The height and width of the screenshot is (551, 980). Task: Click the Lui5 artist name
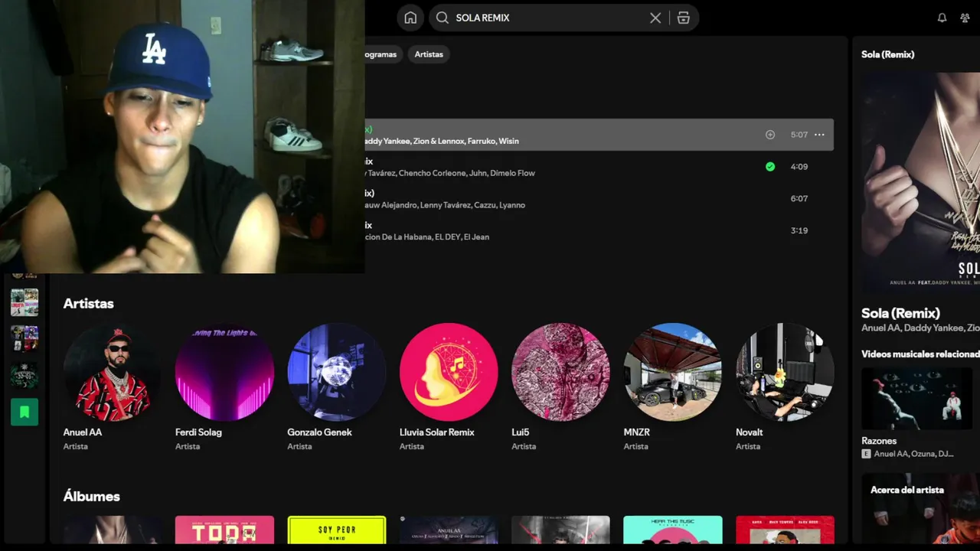521,432
